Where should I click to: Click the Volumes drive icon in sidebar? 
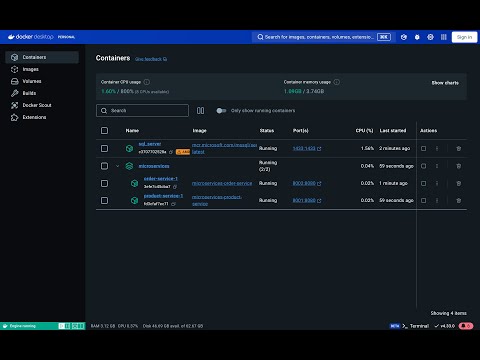(x=14, y=81)
